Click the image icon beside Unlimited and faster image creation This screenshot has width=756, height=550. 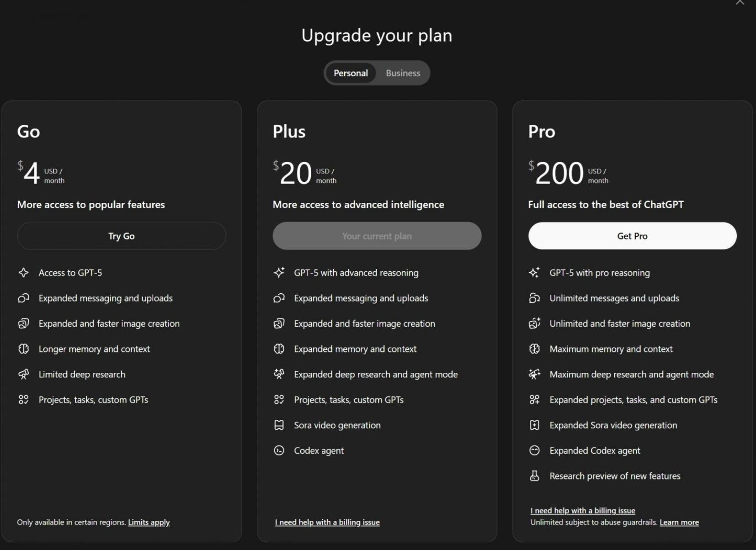534,323
